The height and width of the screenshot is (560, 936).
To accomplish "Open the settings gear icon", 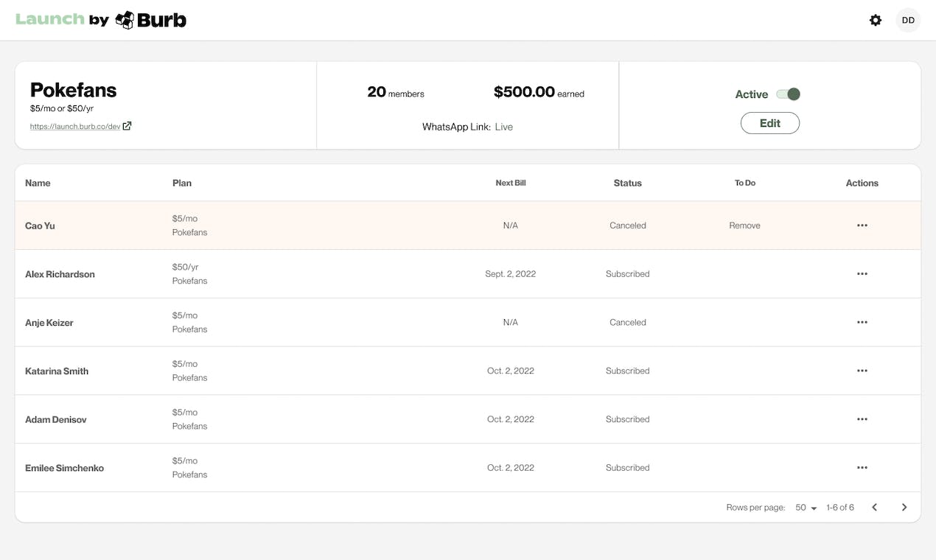I will click(x=876, y=21).
